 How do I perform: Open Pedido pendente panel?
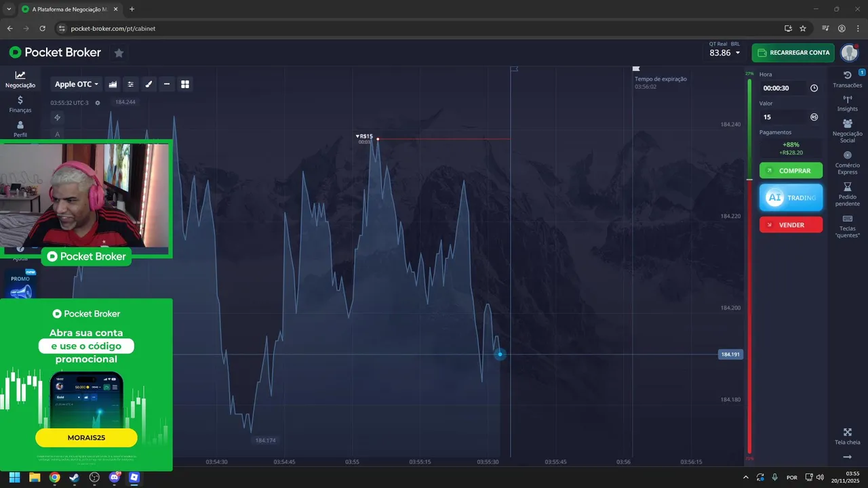click(847, 195)
